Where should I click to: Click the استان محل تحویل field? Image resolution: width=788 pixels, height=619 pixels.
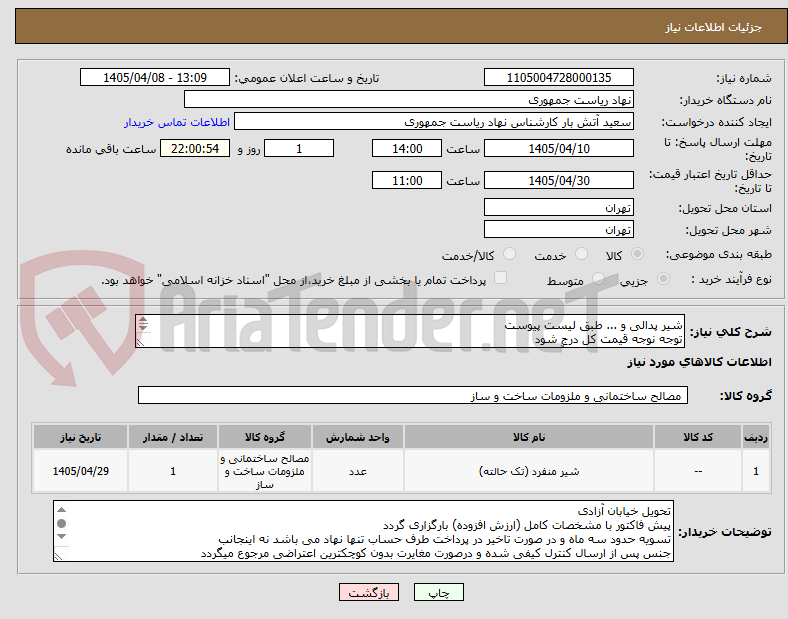click(559, 207)
